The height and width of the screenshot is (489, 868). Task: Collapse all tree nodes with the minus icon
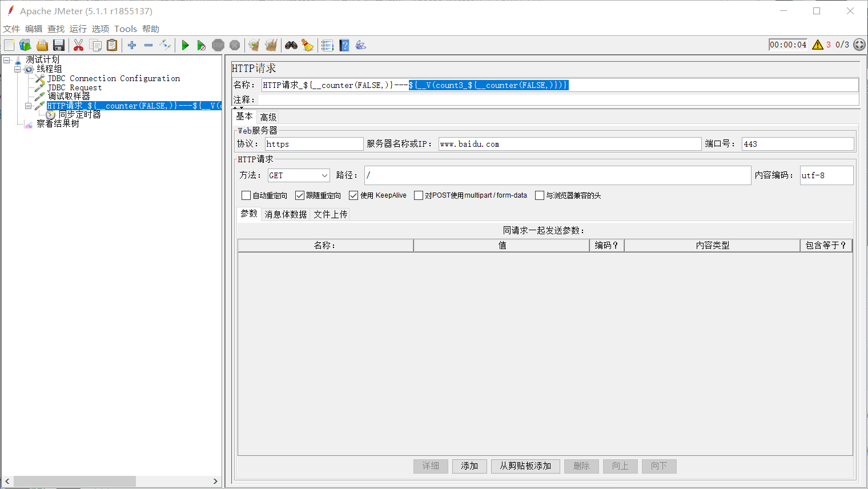point(148,45)
